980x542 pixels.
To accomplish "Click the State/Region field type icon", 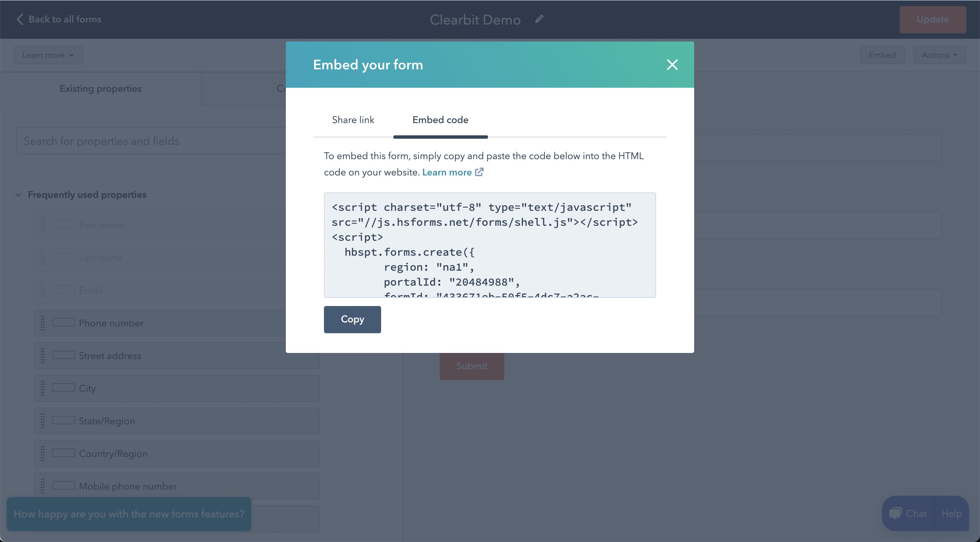I will coord(63,420).
